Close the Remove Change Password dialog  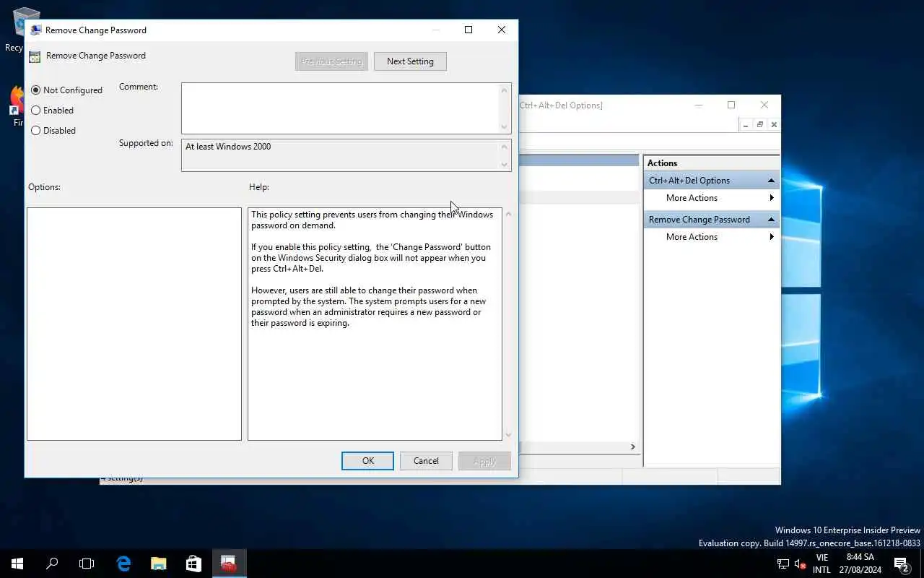(x=502, y=30)
